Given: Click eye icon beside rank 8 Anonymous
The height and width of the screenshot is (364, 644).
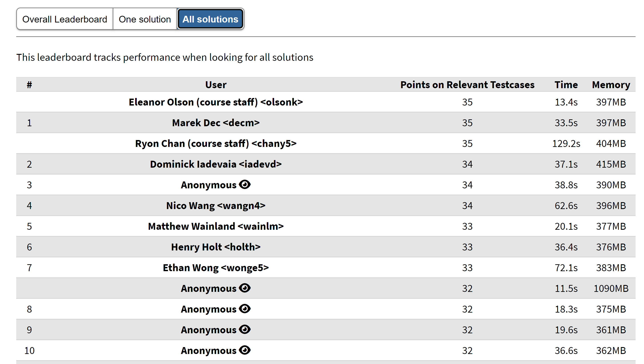Looking at the screenshot, I should pyautogui.click(x=245, y=309).
